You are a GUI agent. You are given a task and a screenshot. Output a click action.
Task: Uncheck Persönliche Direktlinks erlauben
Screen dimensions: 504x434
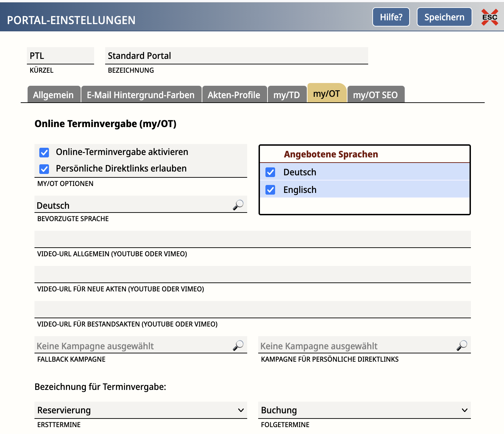click(x=44, y=169)
